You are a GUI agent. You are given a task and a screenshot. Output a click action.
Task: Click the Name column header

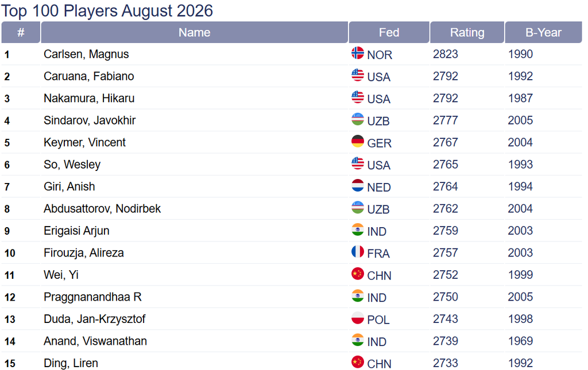pos(194,32)
